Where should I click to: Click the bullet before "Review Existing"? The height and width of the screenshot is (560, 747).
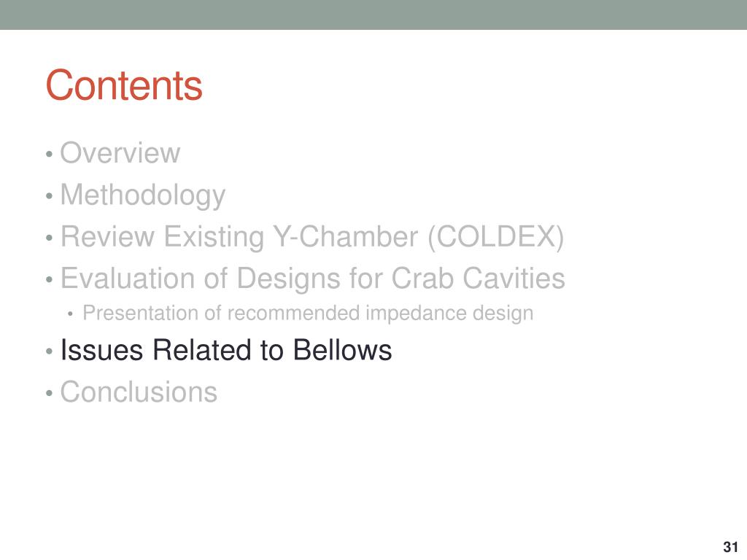coord(49,238)
